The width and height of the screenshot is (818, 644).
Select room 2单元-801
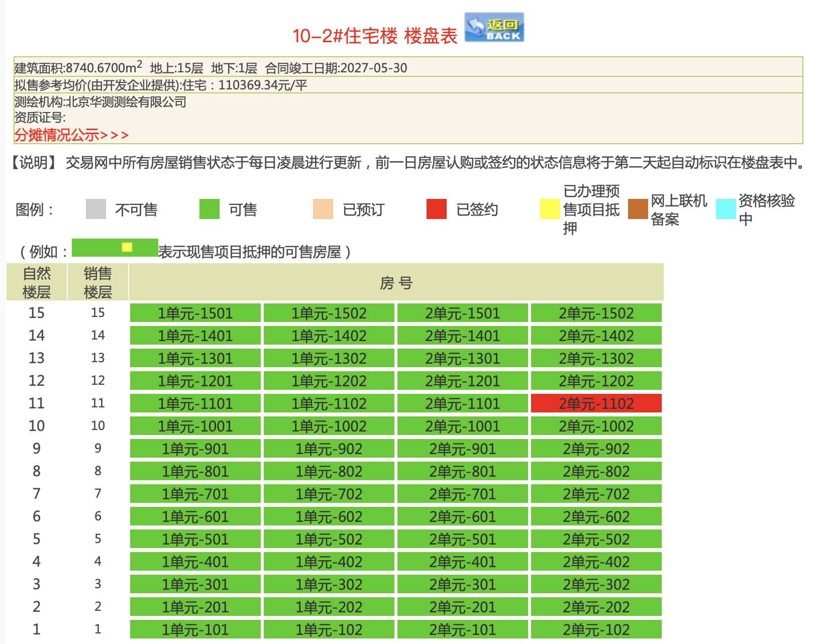click(x=463, y=471)
